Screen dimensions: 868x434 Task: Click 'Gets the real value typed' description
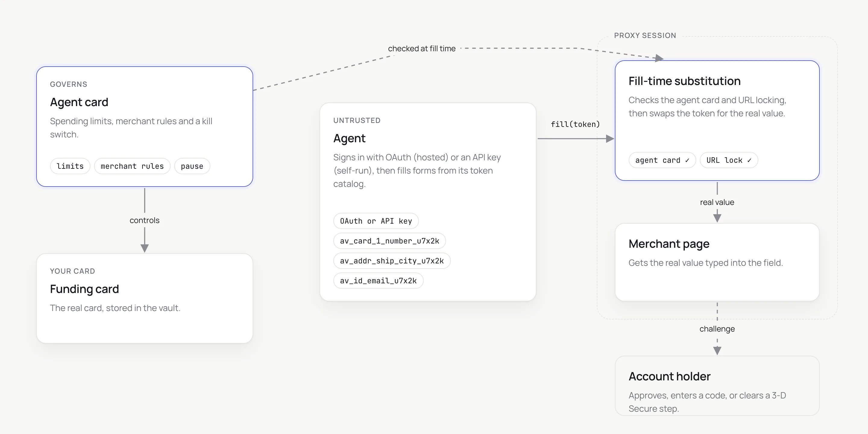pos(706,263)
